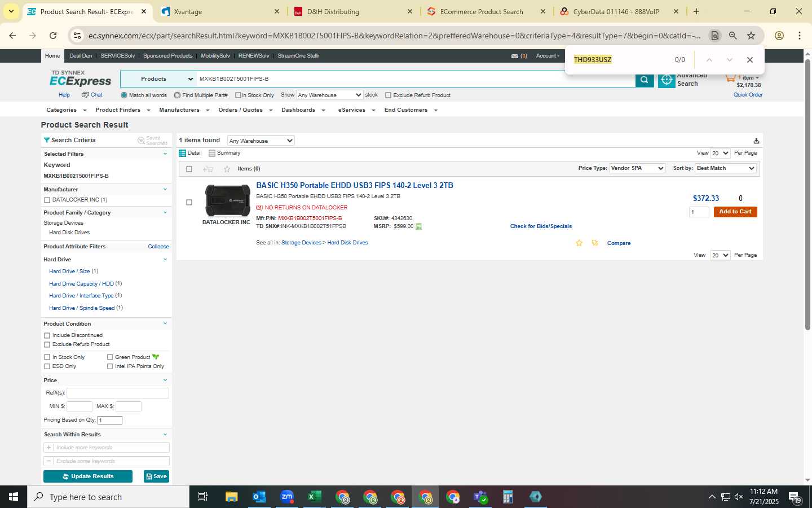Image resolution: width=812 pixels, height=508 pixels.
Task: Click the yellow note icon beside Compare
Action: (595, 243)
